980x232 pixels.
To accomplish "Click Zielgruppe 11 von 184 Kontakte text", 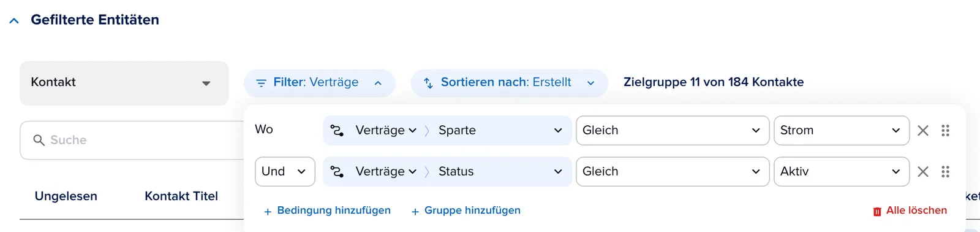I will [x=714, y=82].
